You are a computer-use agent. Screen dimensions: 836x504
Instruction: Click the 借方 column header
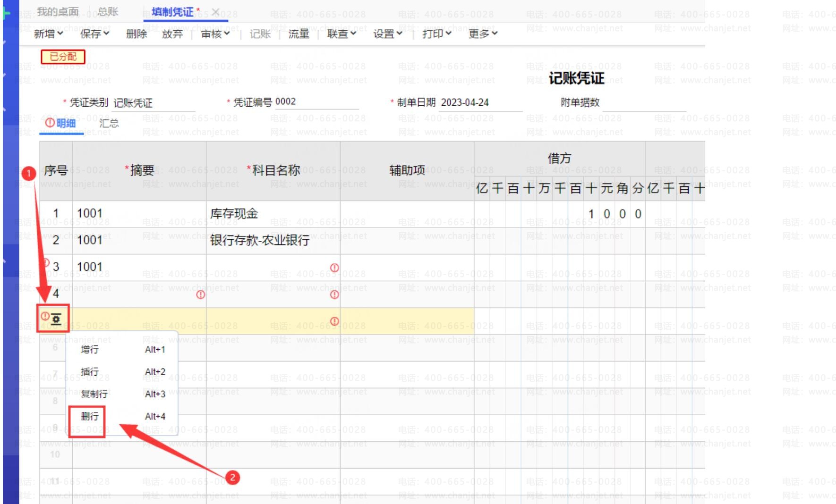559,159
